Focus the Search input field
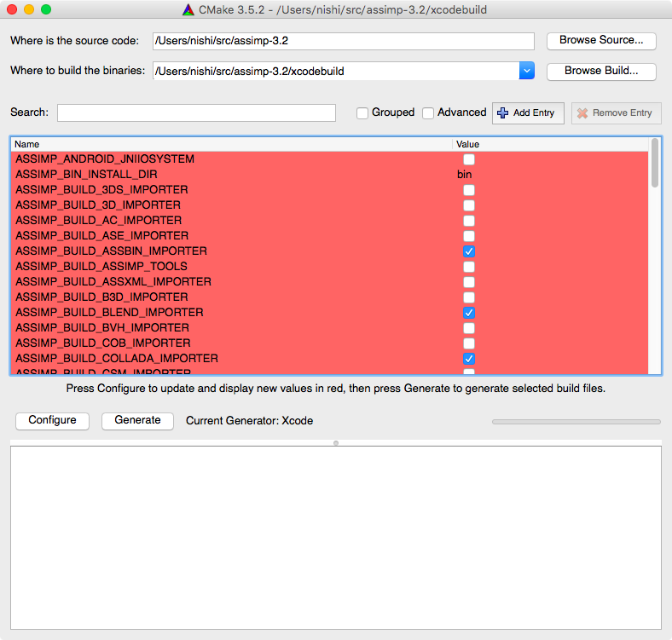Image resolution: width=672 pixels, height=640 pixels. (x=196, y=113)
